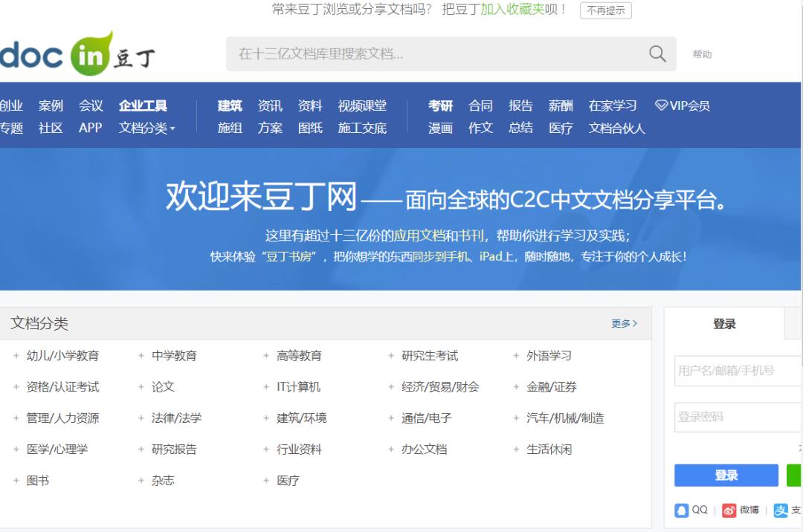Open the 合同 navigation link
The image size is (803, 532).
480,106
